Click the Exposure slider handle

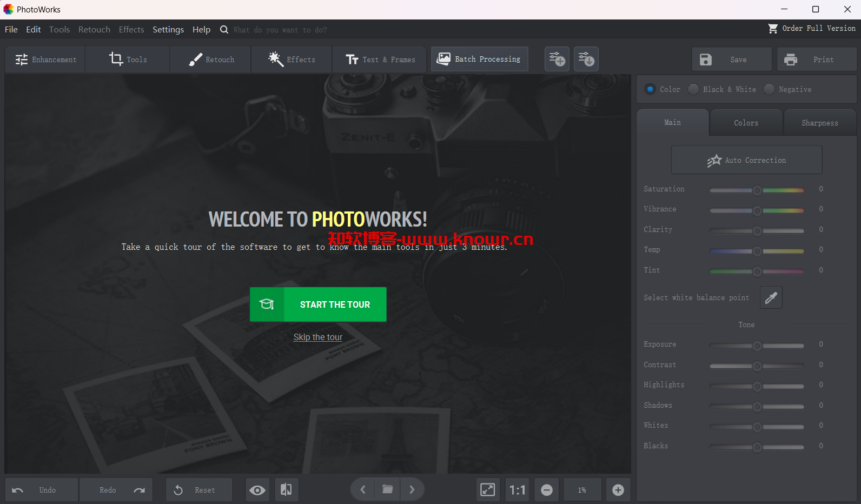[757, 346]
